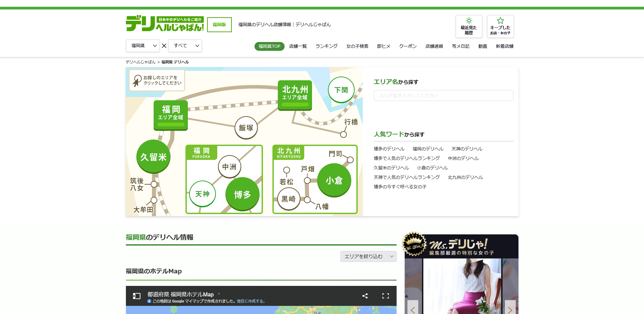The height and width of the screenshot is (314, 644).
Task: Click the Ms.デリじゃ! banner header
Action: 462,247
